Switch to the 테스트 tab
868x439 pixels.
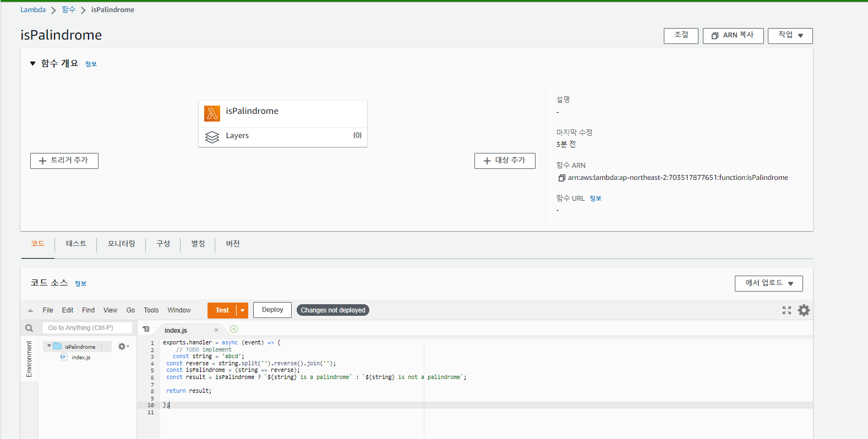tap(76, 244)
